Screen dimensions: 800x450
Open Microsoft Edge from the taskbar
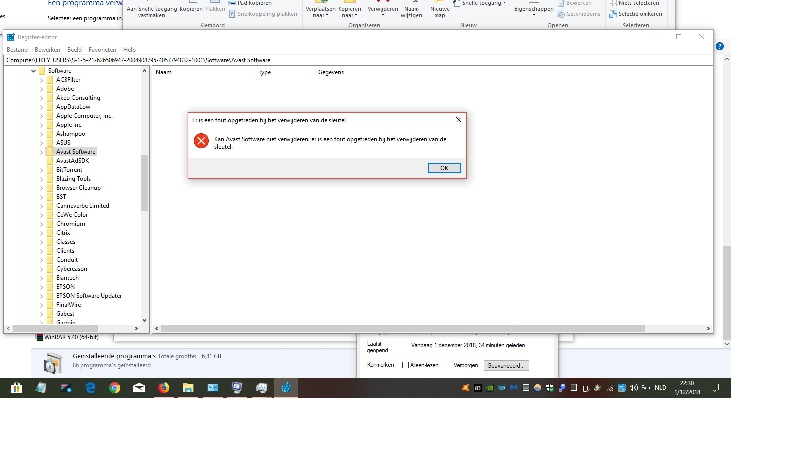click(x=90, y=387)
